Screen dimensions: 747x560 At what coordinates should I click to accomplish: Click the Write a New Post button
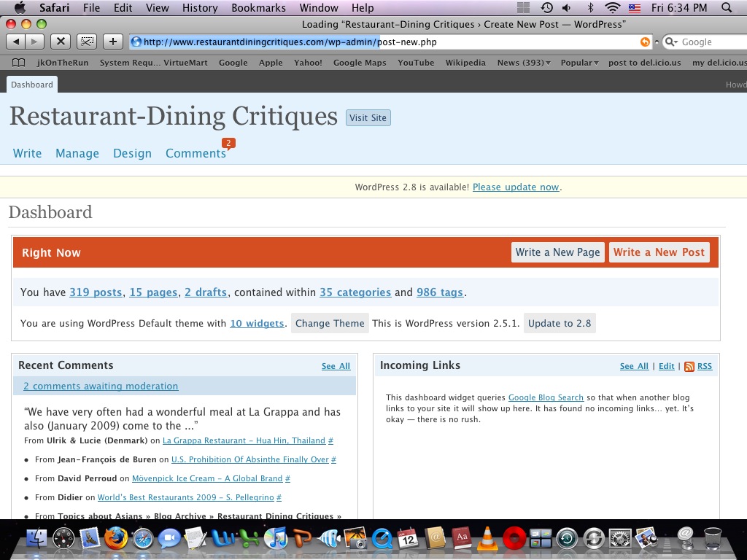coord(659,252)
